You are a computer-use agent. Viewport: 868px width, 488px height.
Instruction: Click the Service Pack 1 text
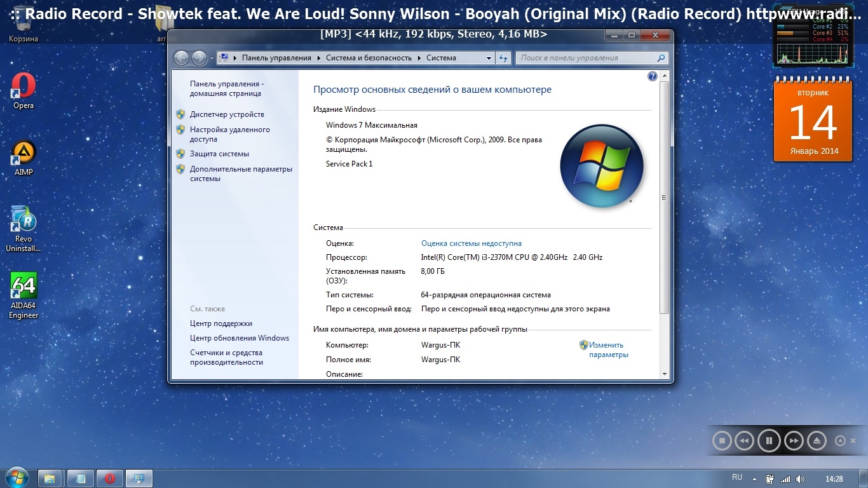[x=349, y=164]
